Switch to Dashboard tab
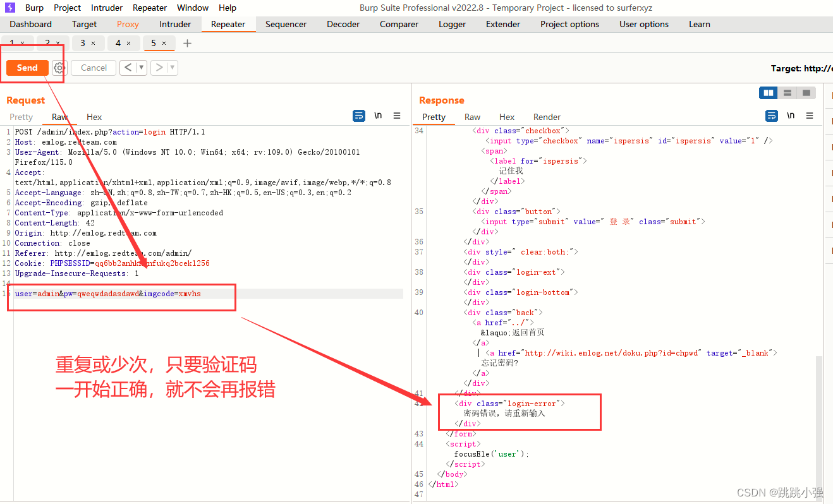 (31, 24)
